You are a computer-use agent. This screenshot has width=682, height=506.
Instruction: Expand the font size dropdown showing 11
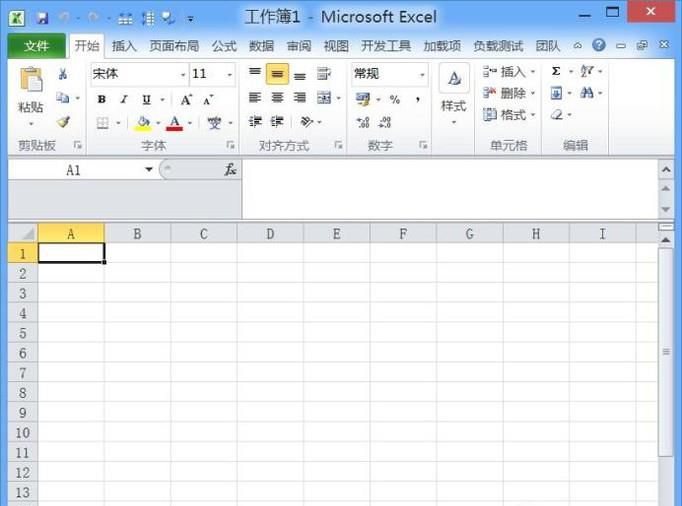click(x=230, y=74)
